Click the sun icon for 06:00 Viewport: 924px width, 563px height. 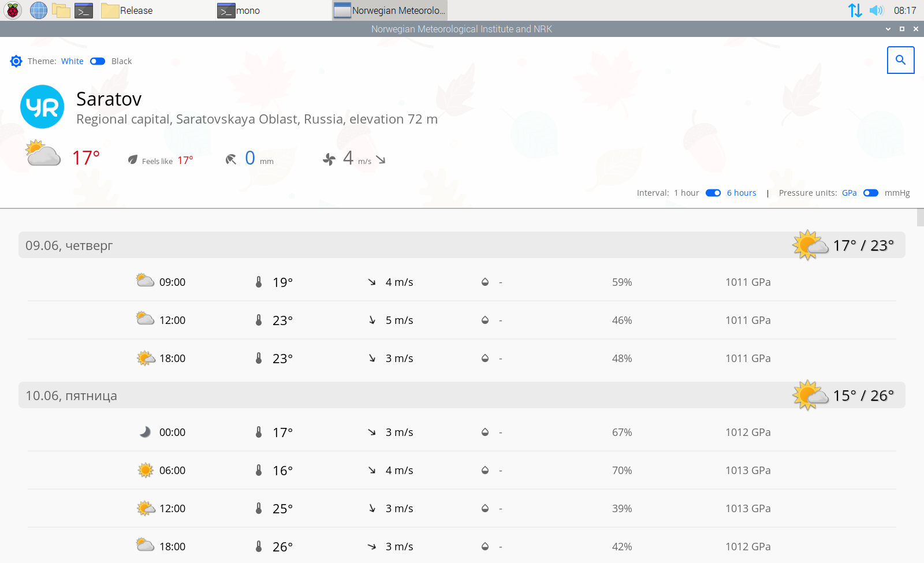tap(146, 470)
